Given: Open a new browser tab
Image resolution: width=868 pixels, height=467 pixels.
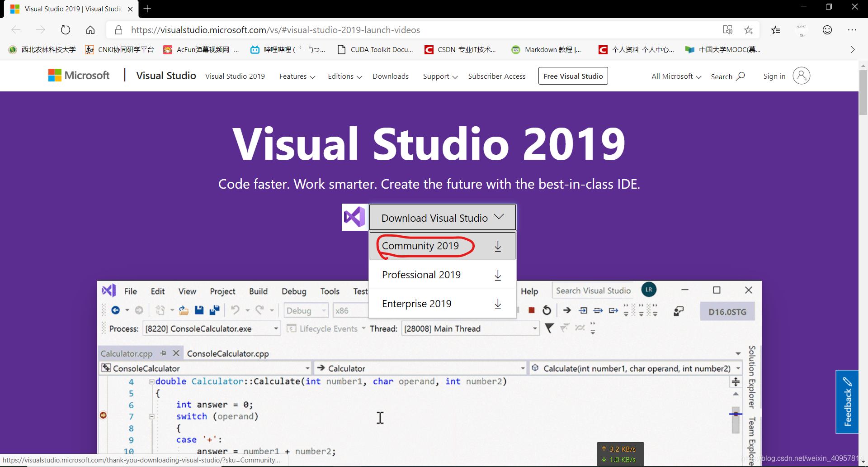Looking at the screenshot, I should coord(147,9).
